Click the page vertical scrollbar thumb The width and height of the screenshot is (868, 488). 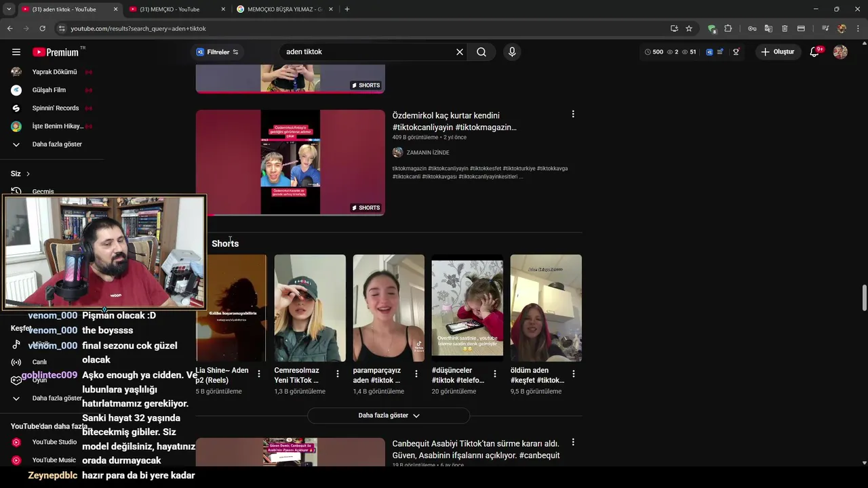[864, 297]
